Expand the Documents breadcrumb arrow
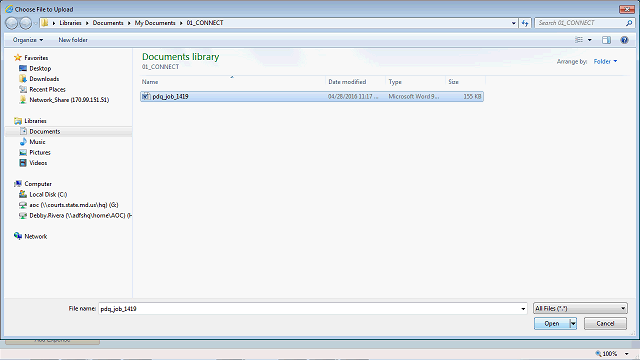Image resolution: width=640 pixels, height=360 pixels. (129, 23)
